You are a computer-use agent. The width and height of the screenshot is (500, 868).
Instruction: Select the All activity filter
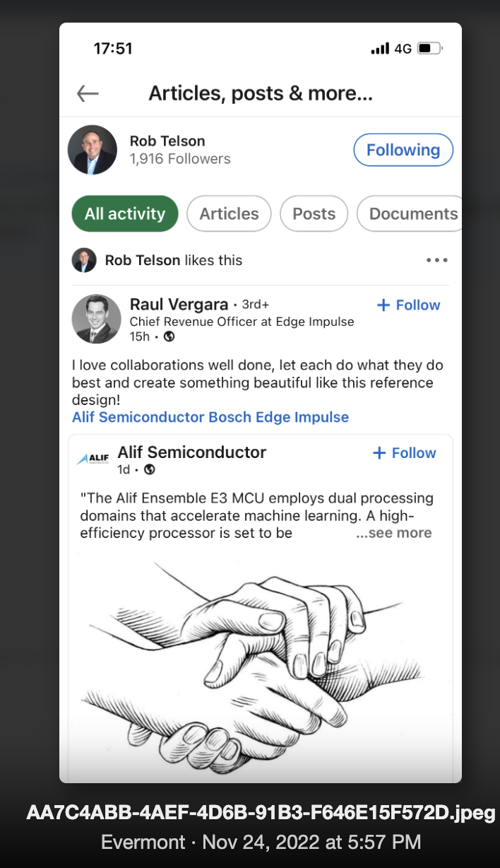coord(125,213)
